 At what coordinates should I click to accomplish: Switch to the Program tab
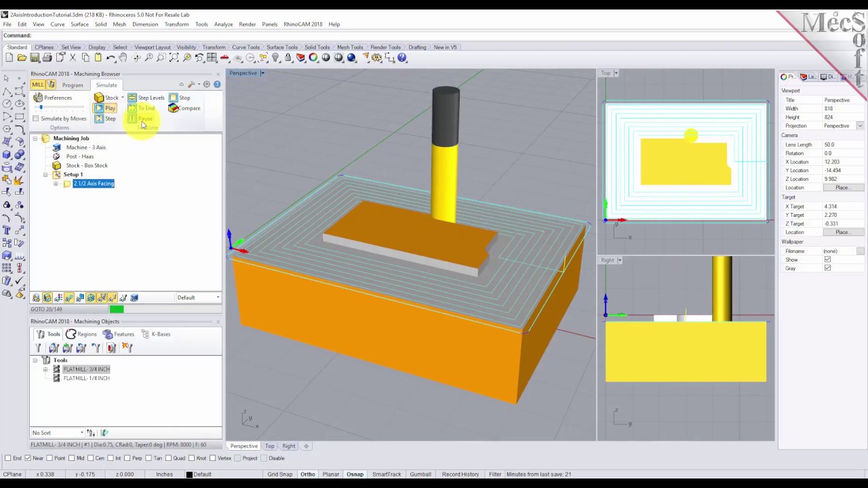point(72,85)
